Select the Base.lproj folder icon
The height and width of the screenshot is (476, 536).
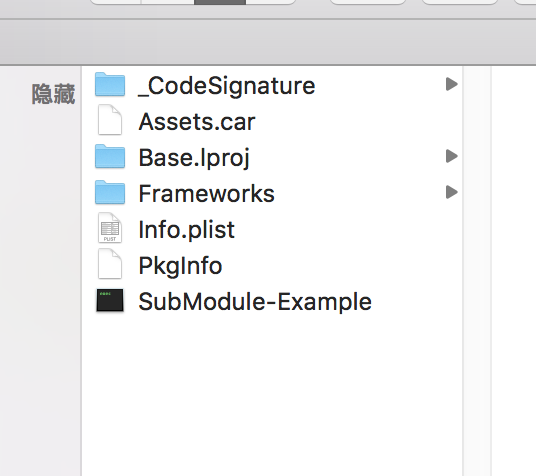[110, 156]
